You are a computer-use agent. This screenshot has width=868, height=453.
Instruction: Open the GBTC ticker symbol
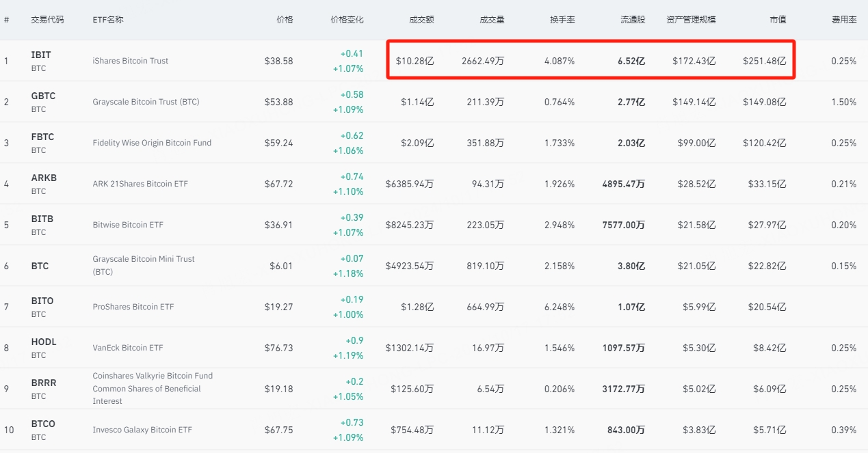pos(43,96)
